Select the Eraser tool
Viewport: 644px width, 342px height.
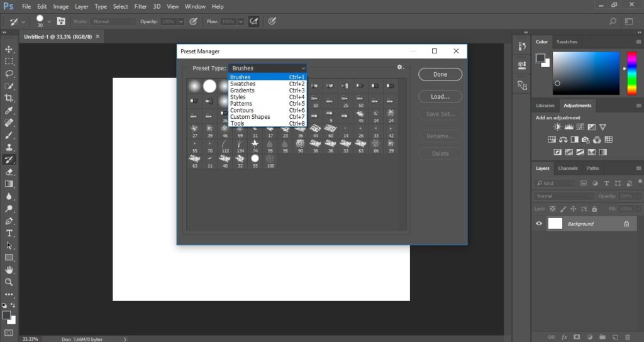coord(9,172)
